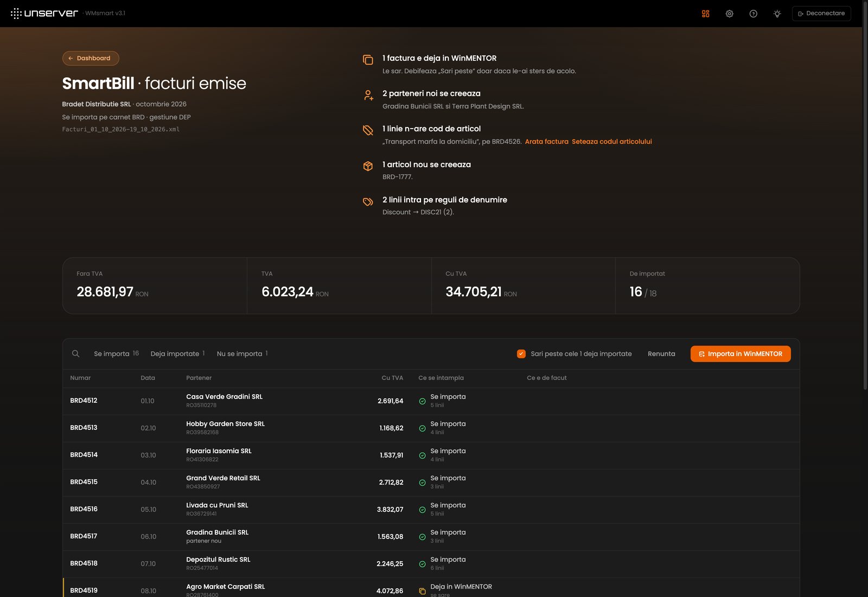Screen dimensions: 868x597
Task: Switch to the Deja importate tab
Action: point(177,354)
